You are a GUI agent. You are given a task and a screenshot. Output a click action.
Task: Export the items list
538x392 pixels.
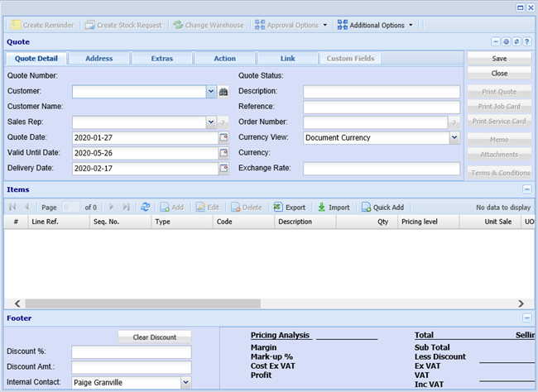point(290,207)
